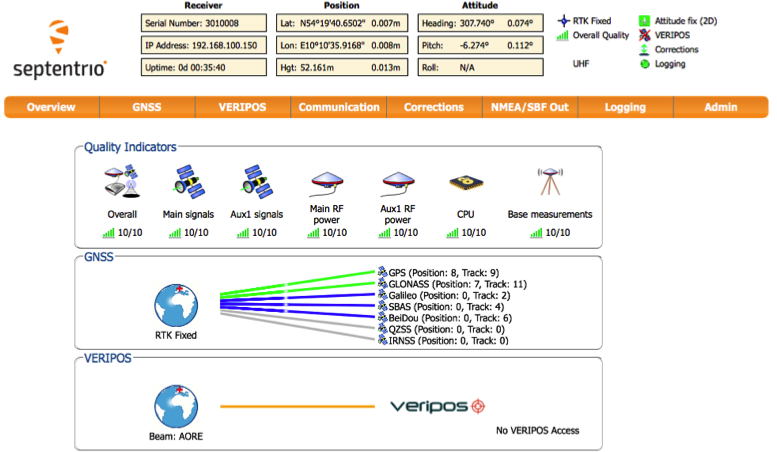Click the Beam AORE globe icon
777x452 pixels.
[x=177, y=407]
